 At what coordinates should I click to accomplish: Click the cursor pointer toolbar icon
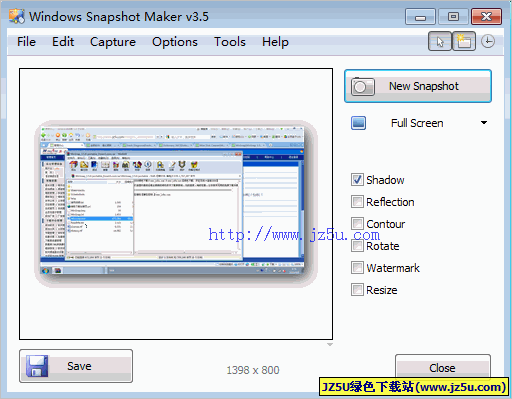tap(440, 42)
